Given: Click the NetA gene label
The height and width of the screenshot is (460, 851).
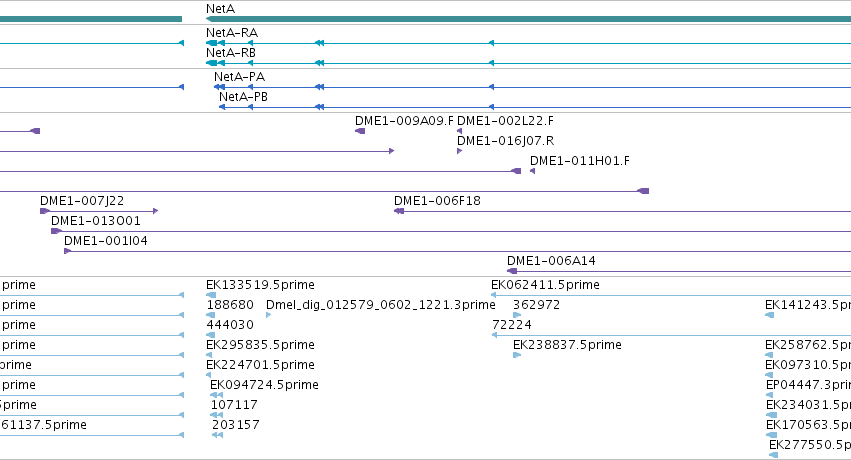Looking at the screenshot, I should point(220,9).
